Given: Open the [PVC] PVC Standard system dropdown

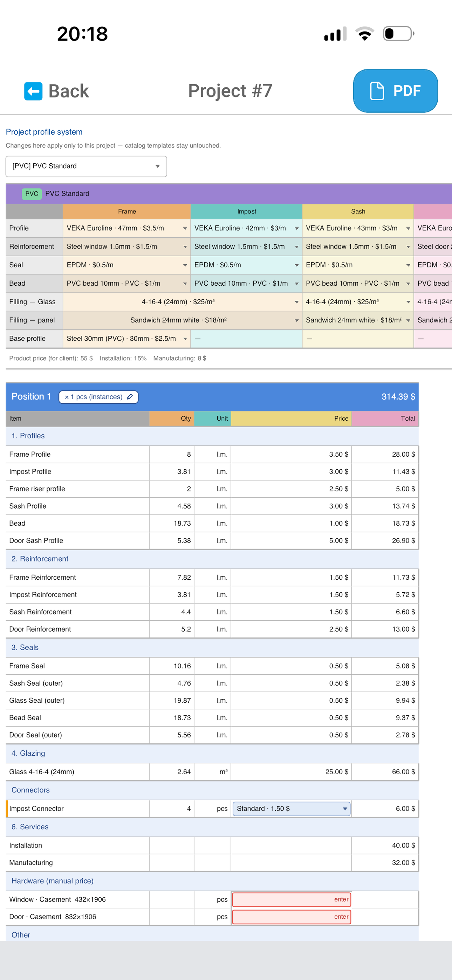Looking at the screenshot, I should 86,166.
